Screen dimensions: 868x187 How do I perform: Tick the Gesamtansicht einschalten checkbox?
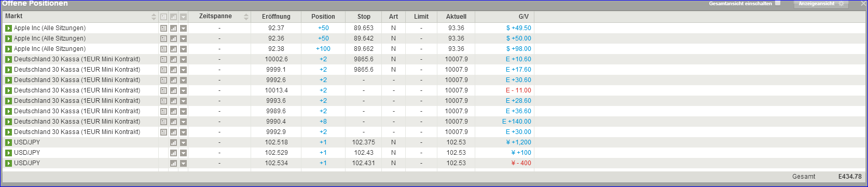(x=778, y=3)
